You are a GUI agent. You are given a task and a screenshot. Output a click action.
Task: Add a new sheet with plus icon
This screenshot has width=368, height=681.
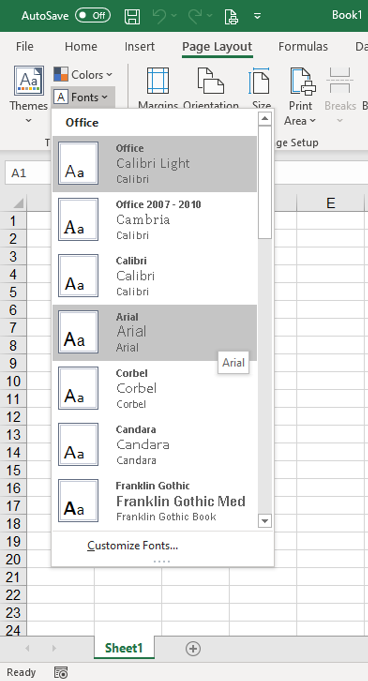193,648
